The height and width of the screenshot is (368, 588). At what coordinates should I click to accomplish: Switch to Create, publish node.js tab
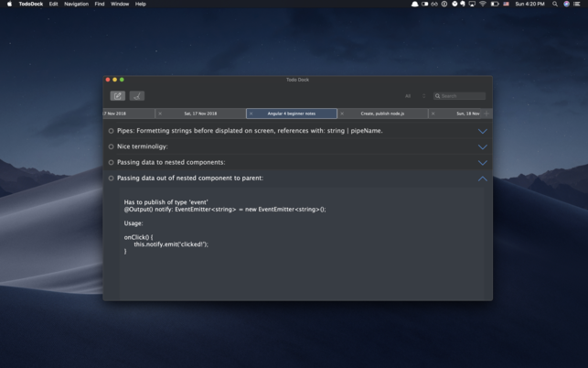click(382, 114)
